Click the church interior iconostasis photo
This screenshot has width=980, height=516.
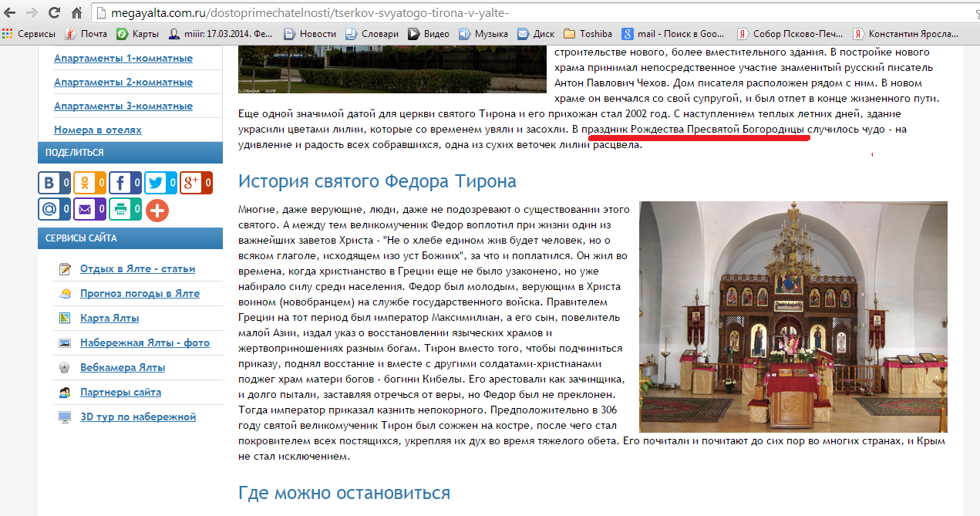[x=793, y=317]
